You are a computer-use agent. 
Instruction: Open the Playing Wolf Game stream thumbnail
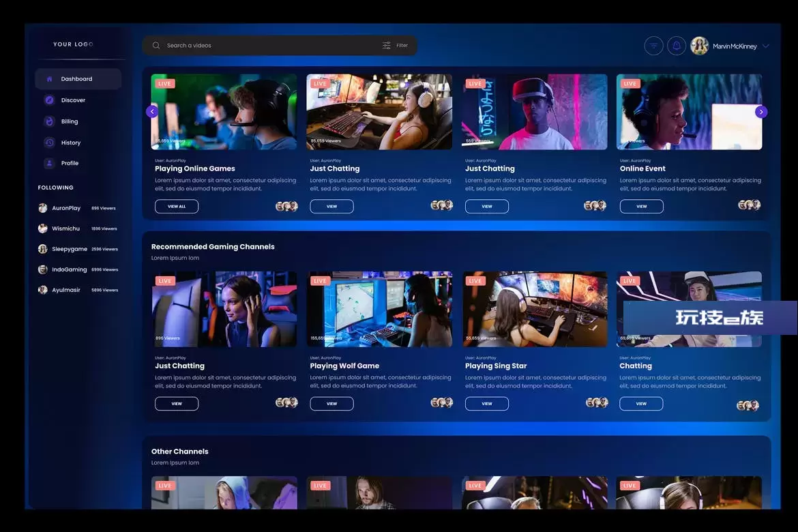[x=379, y=309]
